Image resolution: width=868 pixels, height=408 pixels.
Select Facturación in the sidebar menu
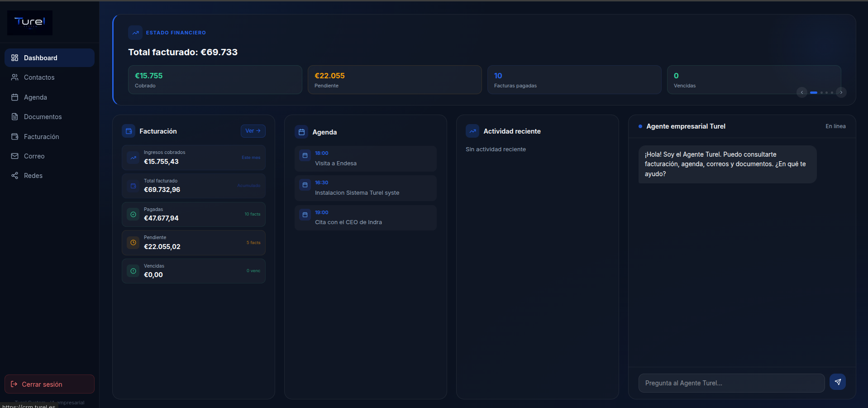coord(49,137)
